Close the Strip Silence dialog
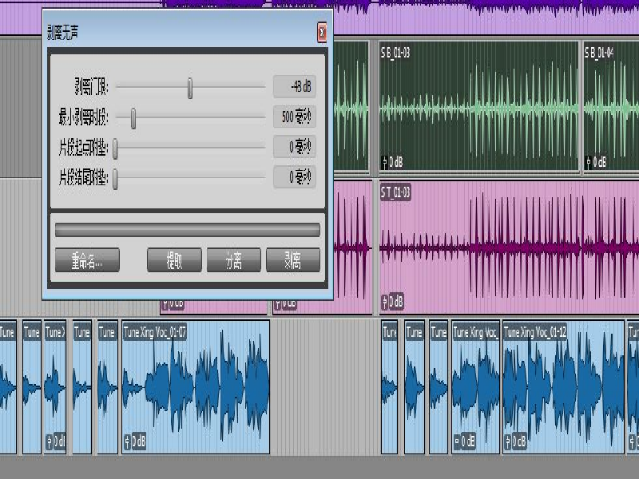The image size is (639, 479). point(322,34)
